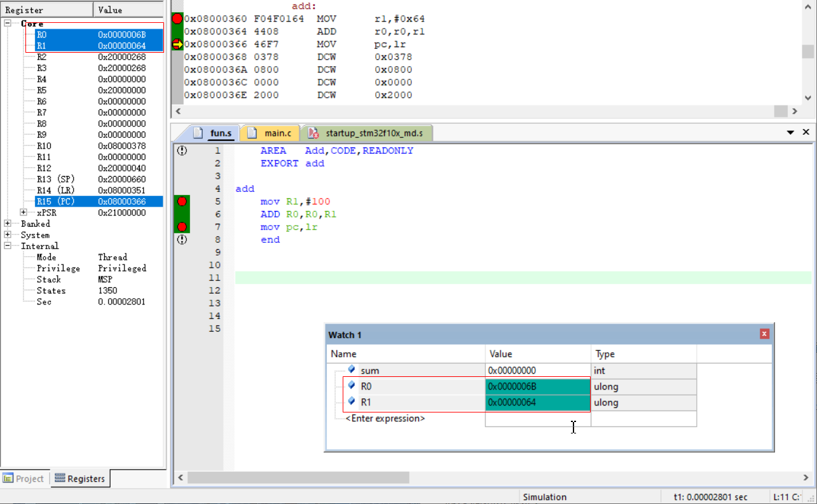Click the Type column header in Watch 1
This screenshot has width=817, height=504.
pyautogui.click(x=643, y=354)
